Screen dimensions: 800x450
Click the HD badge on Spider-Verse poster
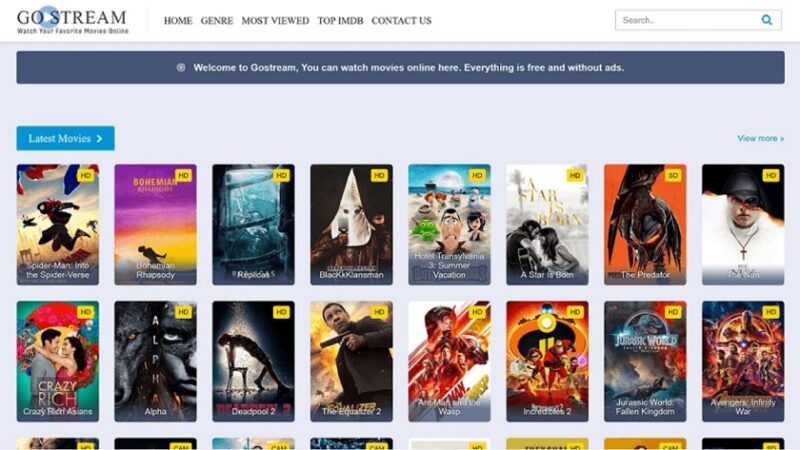[85, 176]
